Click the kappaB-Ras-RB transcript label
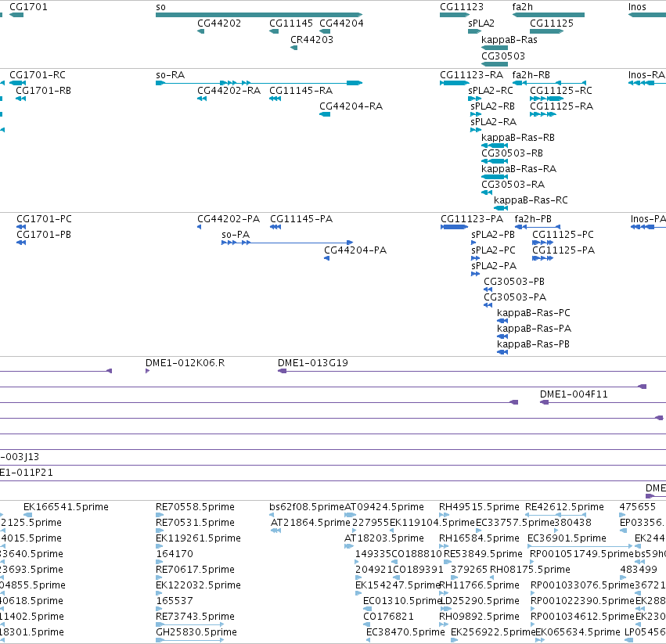666x644 pixels. pyautogui.click(x=518, y=138)
